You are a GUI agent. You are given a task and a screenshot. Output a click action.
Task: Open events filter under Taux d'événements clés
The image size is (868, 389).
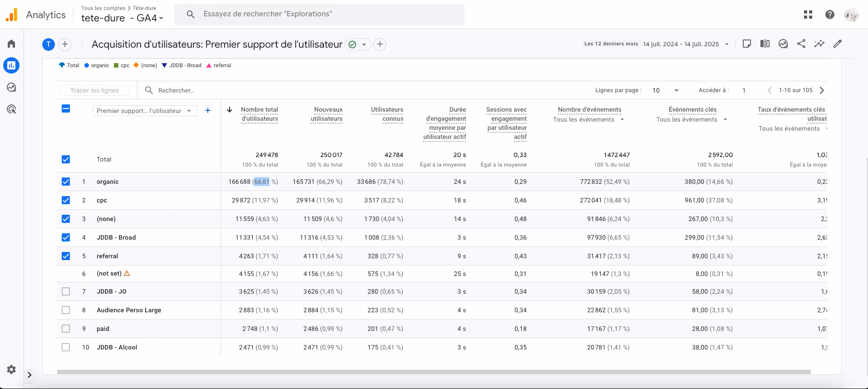793,129
